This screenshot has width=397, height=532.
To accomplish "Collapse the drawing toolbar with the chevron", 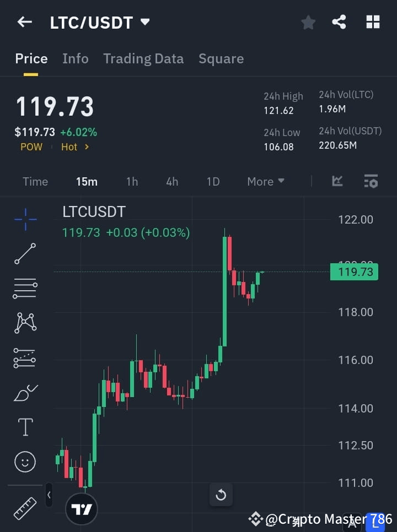I will (49, 495).
